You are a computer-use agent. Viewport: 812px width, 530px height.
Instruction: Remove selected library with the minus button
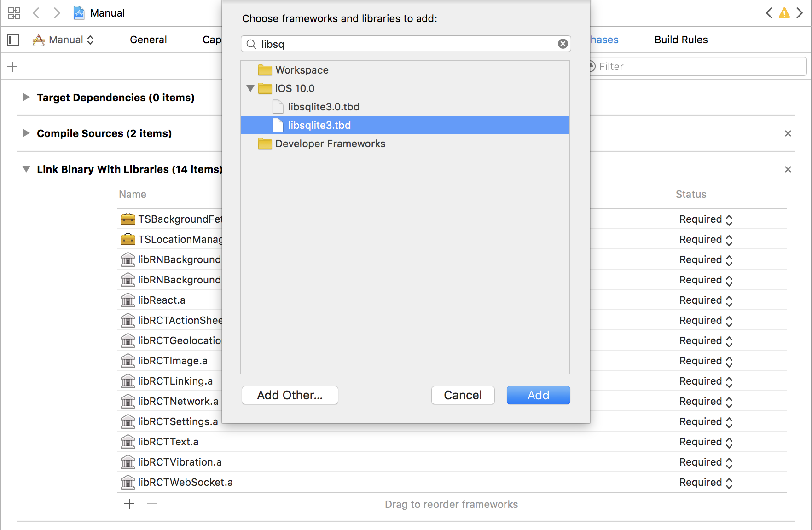click(x=152, y=504)
